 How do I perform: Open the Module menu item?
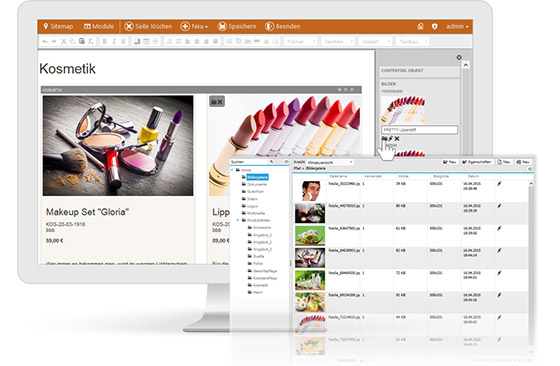99,26
